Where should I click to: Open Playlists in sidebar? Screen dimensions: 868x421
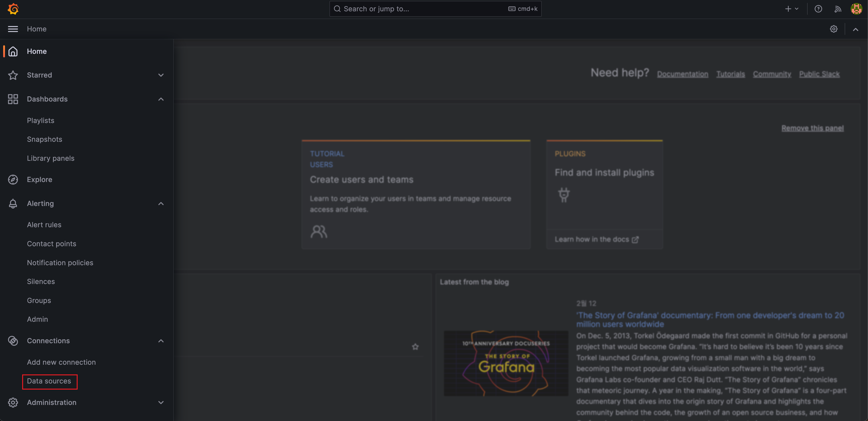(41, 121)
